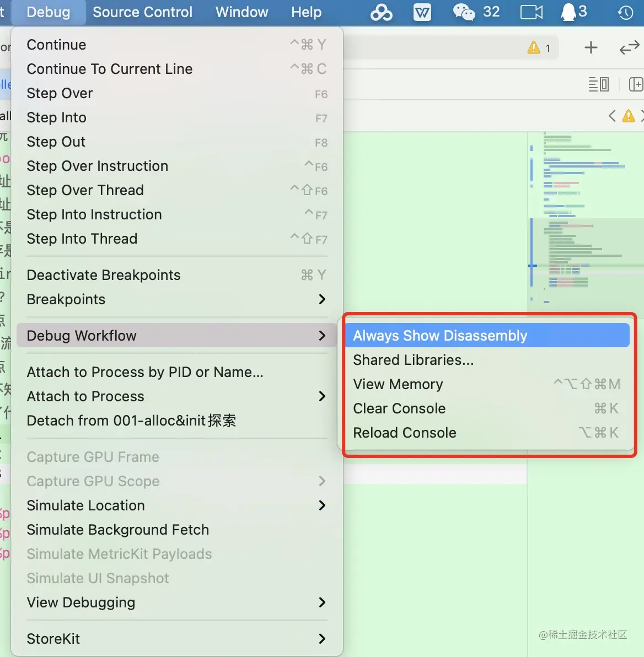Toggle Always Show Disassembly
644x657 pixels.
(487, 335)
